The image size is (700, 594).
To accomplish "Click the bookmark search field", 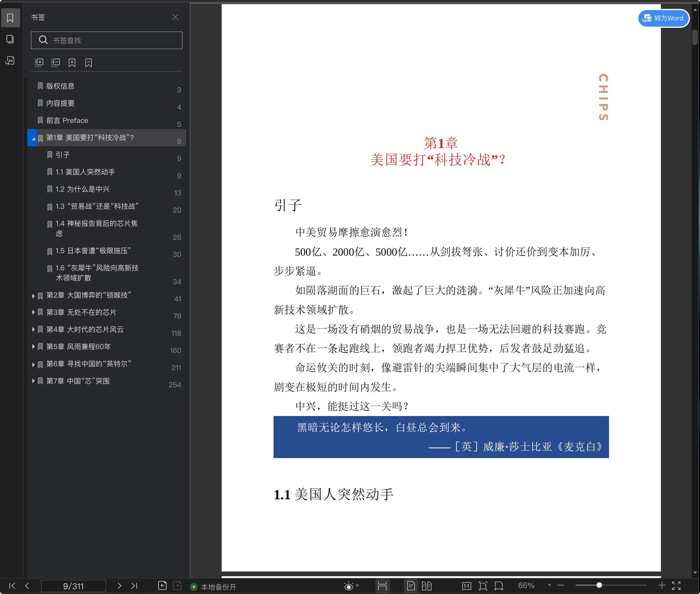I will (106, 40).
